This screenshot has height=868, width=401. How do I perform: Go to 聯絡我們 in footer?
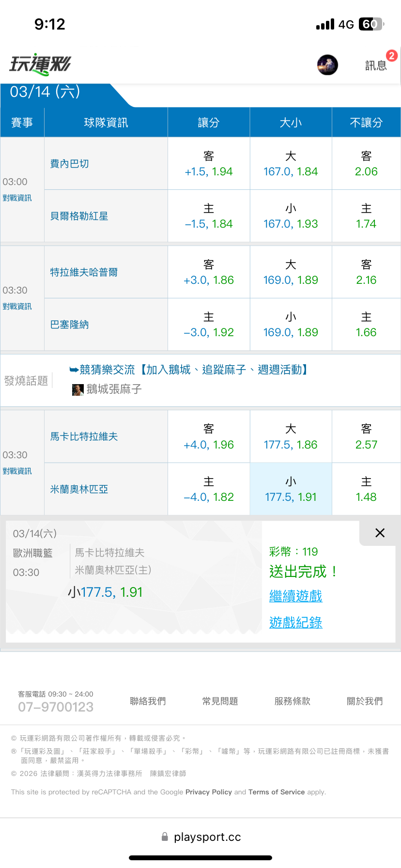click(148, 701)
